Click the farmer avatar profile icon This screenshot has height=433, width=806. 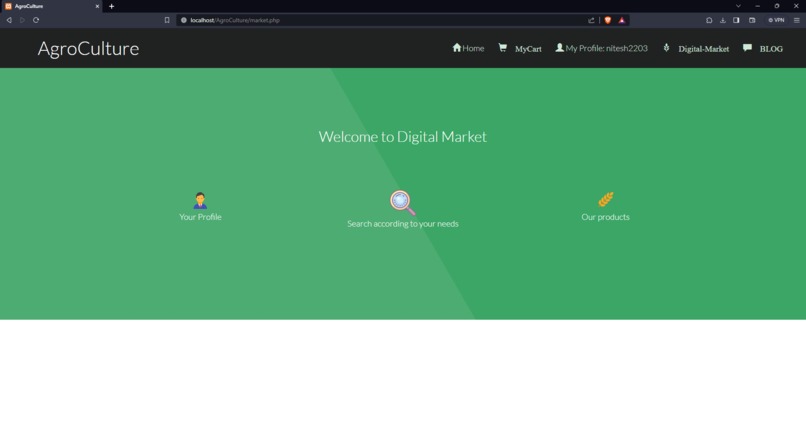click(x=200, y=201)
